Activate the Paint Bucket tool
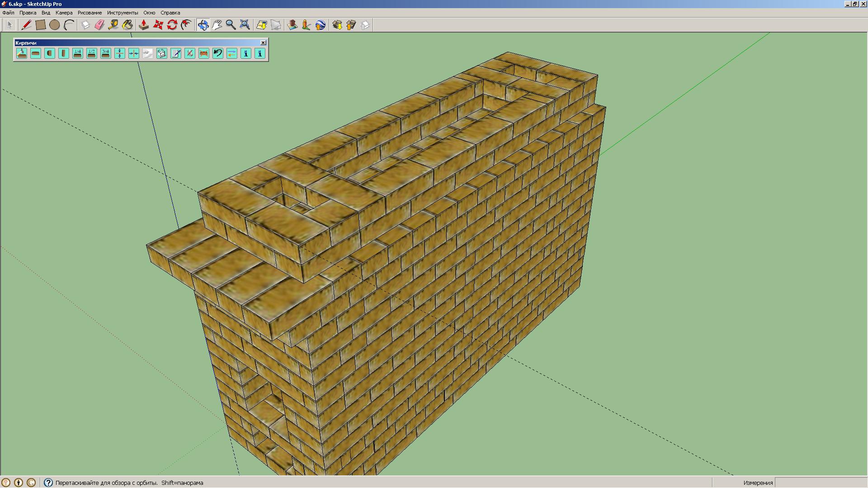 coord(127,25)
